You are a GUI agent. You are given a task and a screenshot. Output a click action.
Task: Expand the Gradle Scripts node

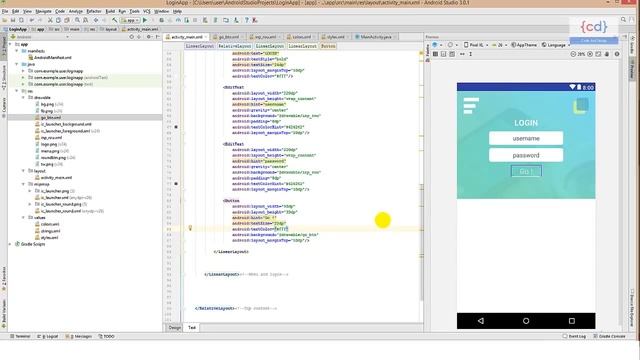(10, 244)
